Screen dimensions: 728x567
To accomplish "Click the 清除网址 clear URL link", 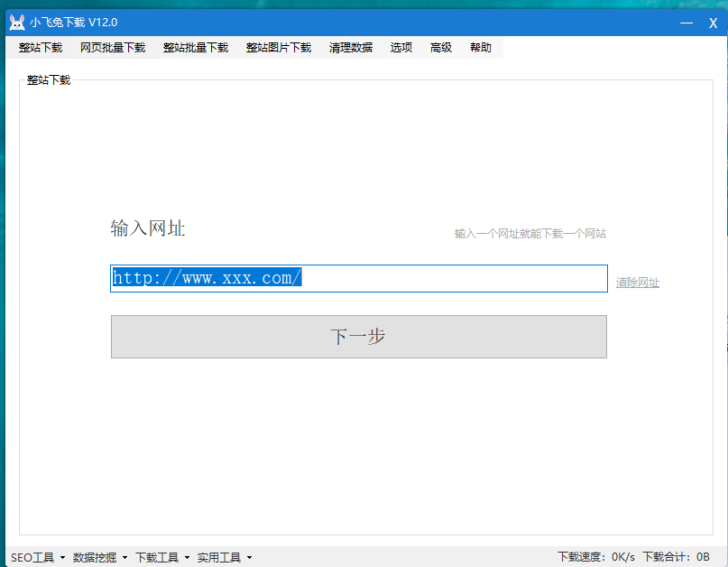I will pyautogui.click(x=637, y=283).
